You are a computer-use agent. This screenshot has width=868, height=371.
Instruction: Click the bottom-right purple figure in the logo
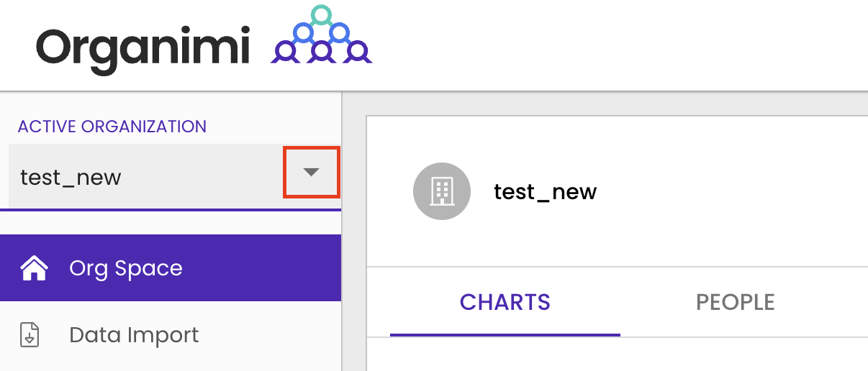356,52
